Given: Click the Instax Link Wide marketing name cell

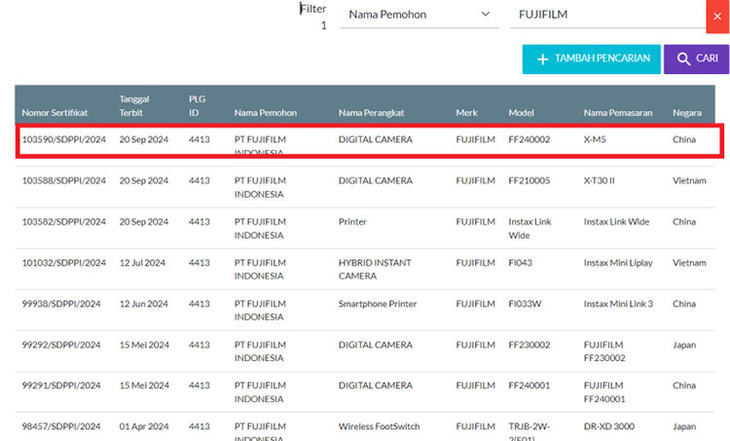Looking at the screenshot, I should point(616,222).
